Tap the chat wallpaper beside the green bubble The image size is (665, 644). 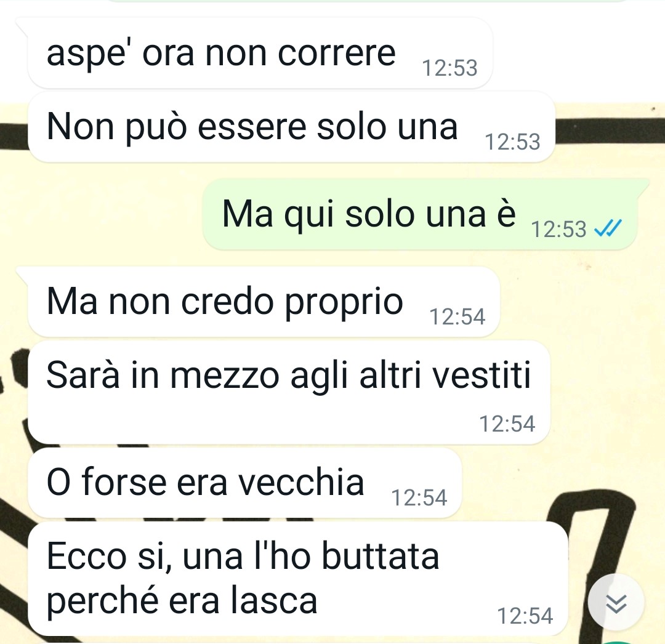(x=102, y=214)
